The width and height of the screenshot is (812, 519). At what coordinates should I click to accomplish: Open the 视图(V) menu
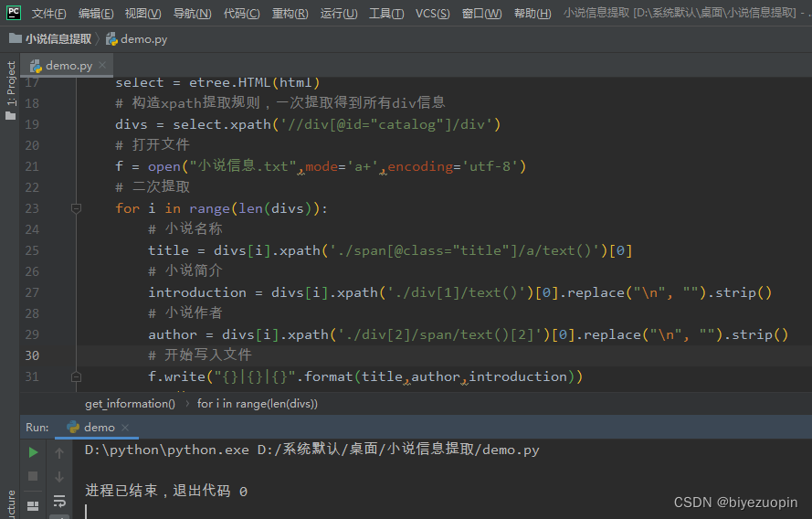[x=142, y=14]
